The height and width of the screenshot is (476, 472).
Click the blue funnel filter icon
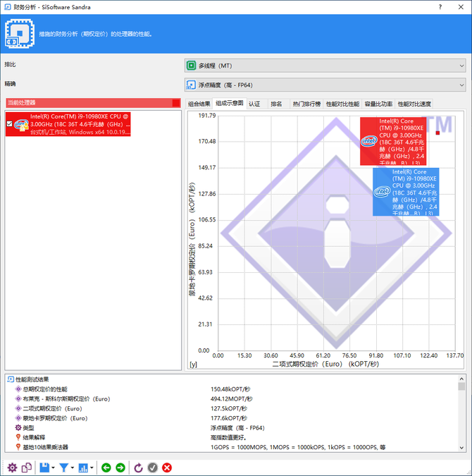pos(63,468)
